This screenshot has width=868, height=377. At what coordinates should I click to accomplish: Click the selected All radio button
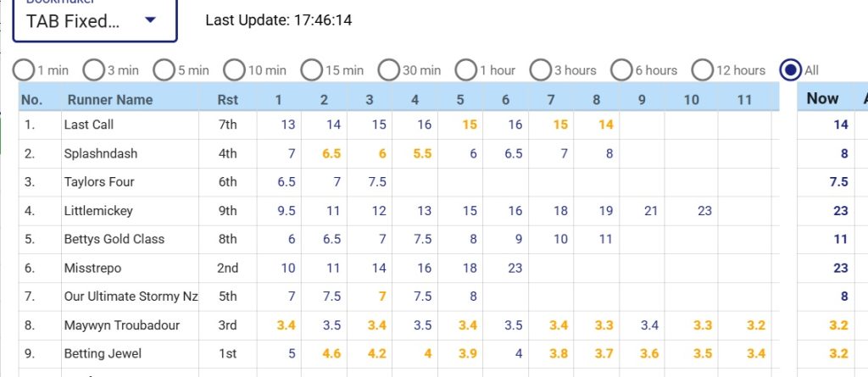(x=792, y=70)
